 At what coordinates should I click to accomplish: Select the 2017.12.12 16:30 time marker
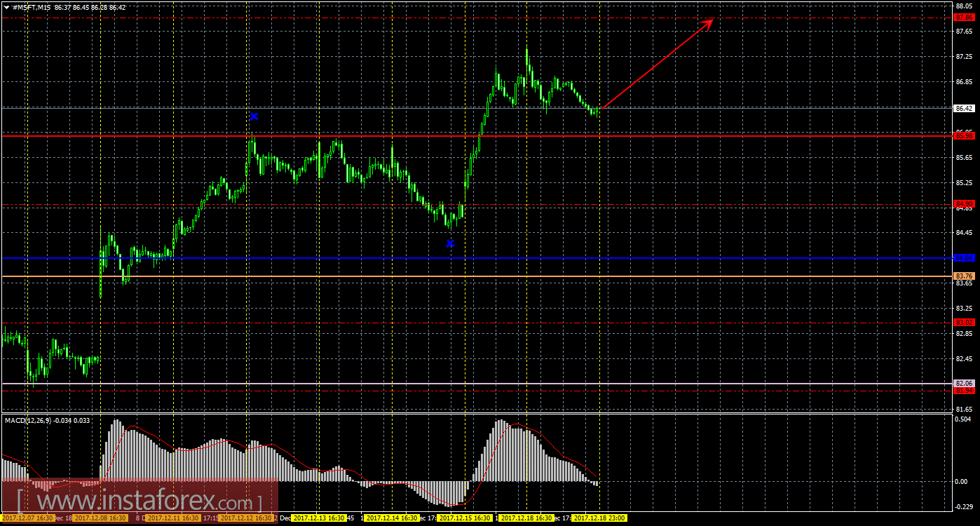click(x=247, y=518)
